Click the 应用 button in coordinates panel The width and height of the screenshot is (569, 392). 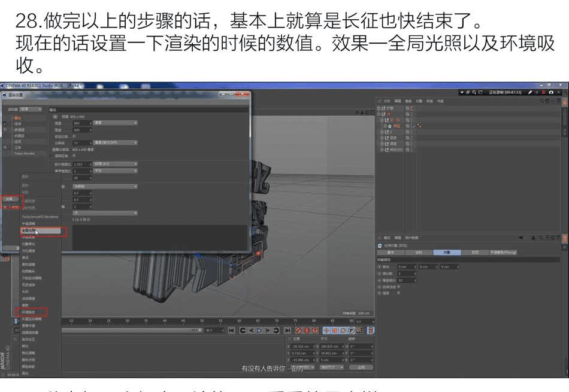tap(361, 367)
